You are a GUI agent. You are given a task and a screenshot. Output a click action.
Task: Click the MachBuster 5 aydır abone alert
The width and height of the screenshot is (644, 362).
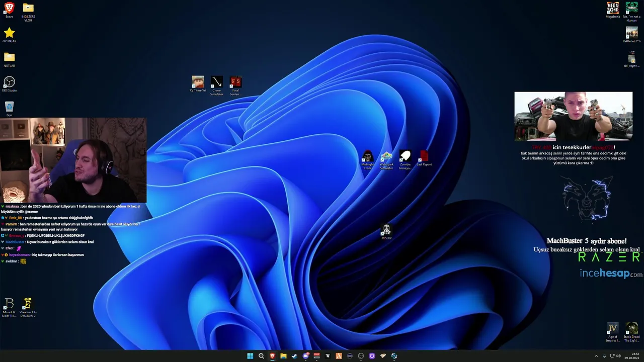(587, 241)
